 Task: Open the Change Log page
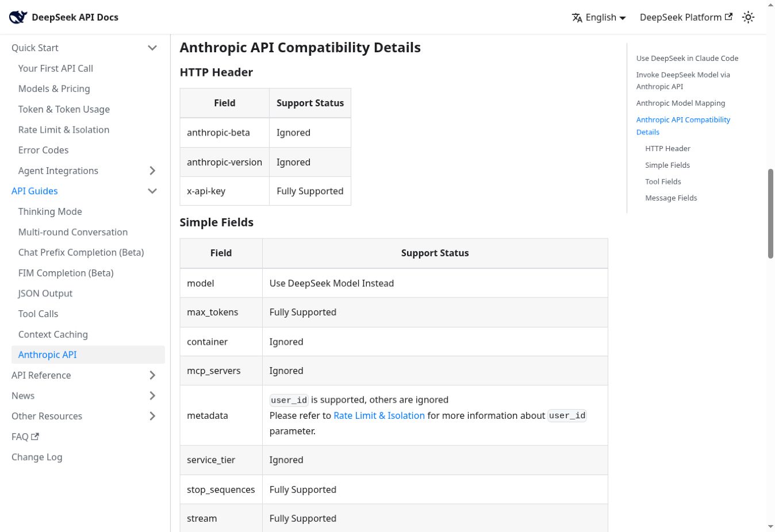[x=37, y=457]
